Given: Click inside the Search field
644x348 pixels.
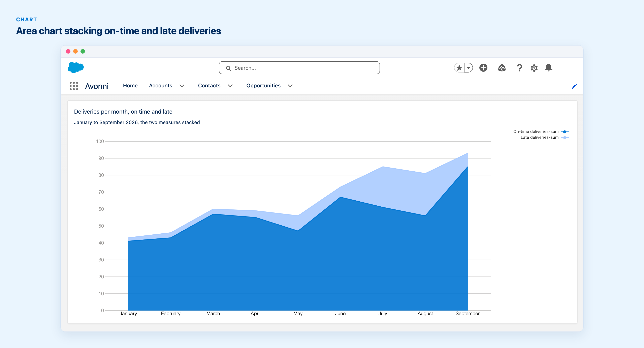Looking at the screenshot, I should click(299, 68).
